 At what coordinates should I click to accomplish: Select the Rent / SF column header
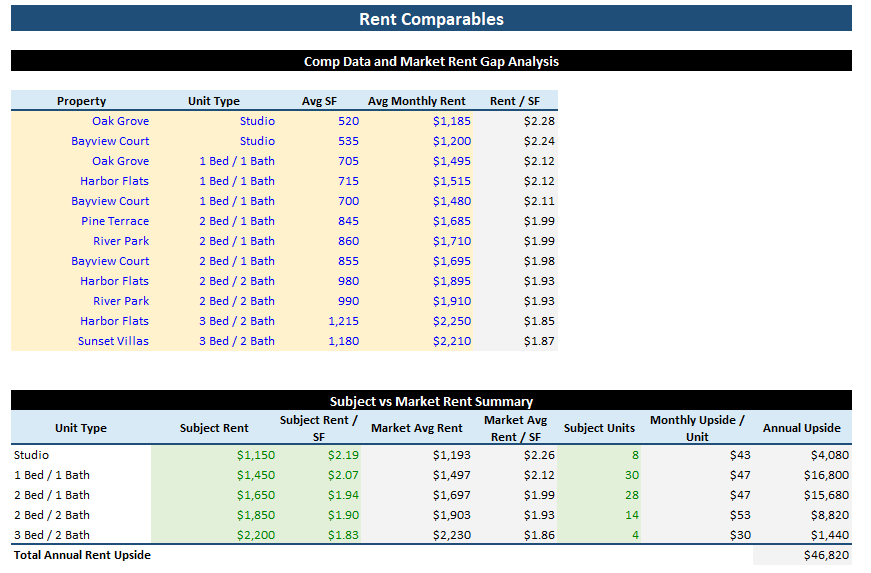click(x=515, y=101)
